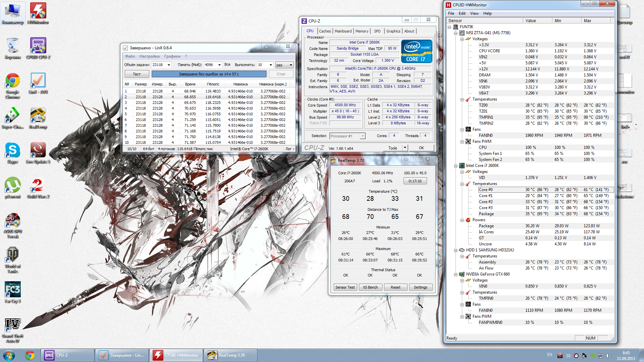This screenshot has width=644, height=362.
Task: Collapse the NVIDIA GeForce GTX 660 node
Action: (455, 274)
